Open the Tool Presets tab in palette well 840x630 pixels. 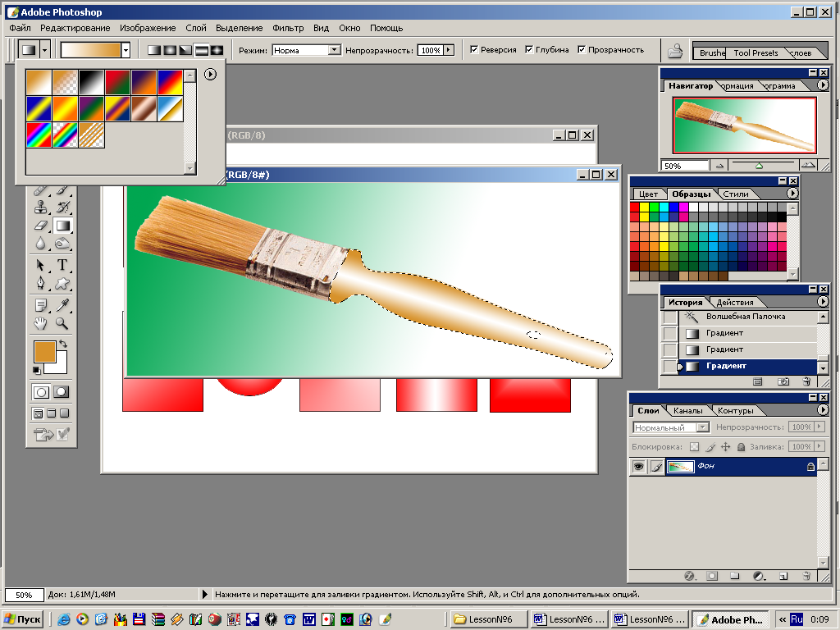(x=756, y=52)
